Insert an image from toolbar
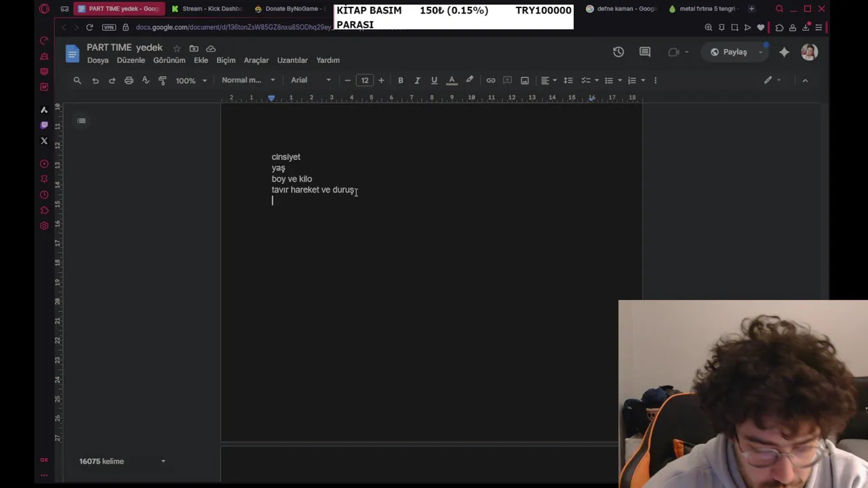 pyautogui.click(x=525, y=80)
